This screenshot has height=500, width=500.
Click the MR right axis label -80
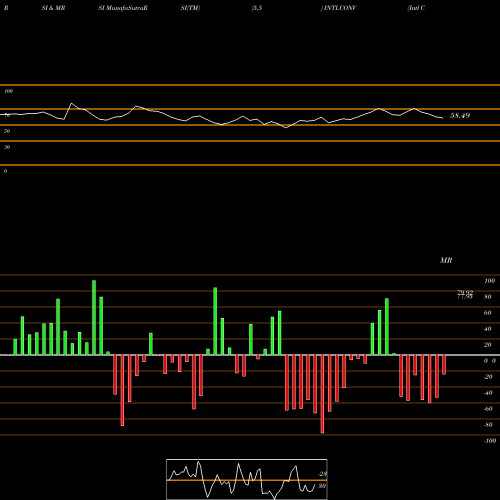tap(488, 425)
